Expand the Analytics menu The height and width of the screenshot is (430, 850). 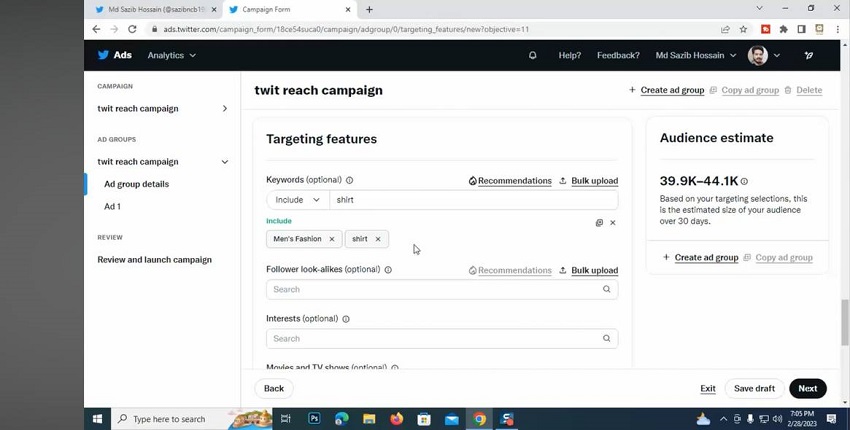171,55
